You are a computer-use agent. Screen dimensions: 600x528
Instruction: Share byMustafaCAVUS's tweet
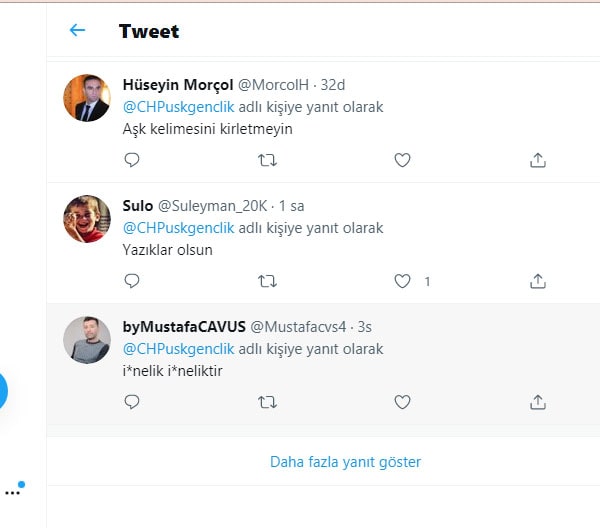pos(537,402)
